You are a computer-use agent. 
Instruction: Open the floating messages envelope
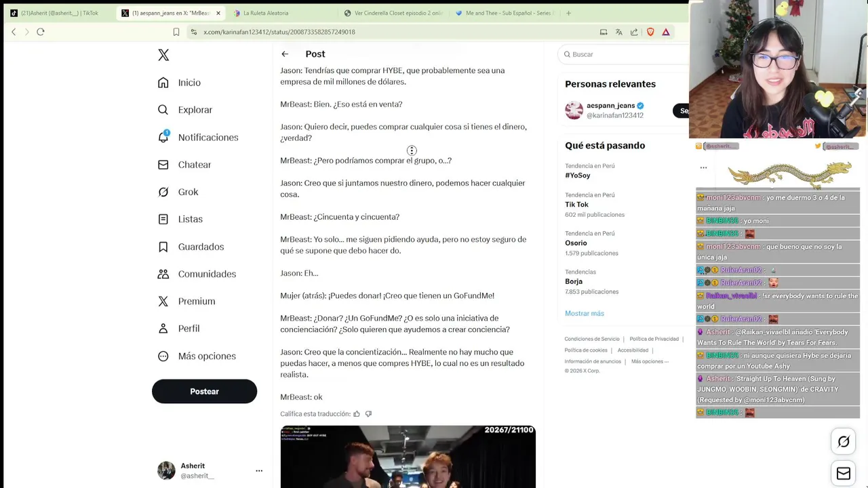click(x=844, y=474)
